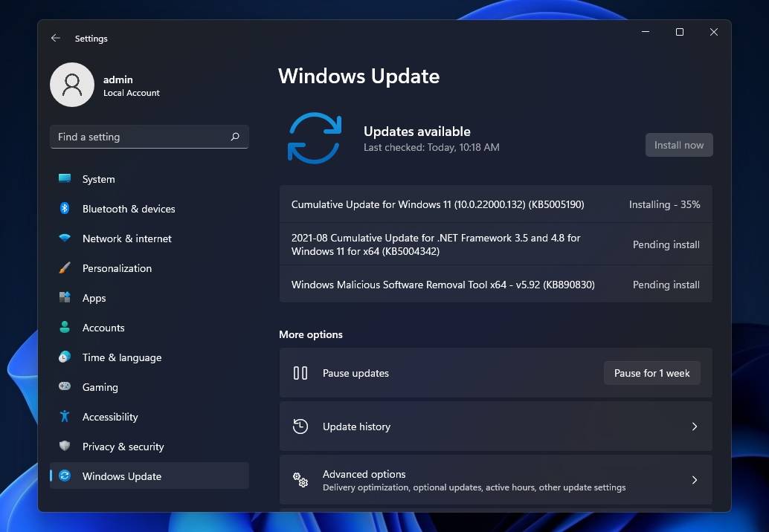The image size is (769, 532).
Task: Click the Privacy & security shield icon
Action: (65, 446)
